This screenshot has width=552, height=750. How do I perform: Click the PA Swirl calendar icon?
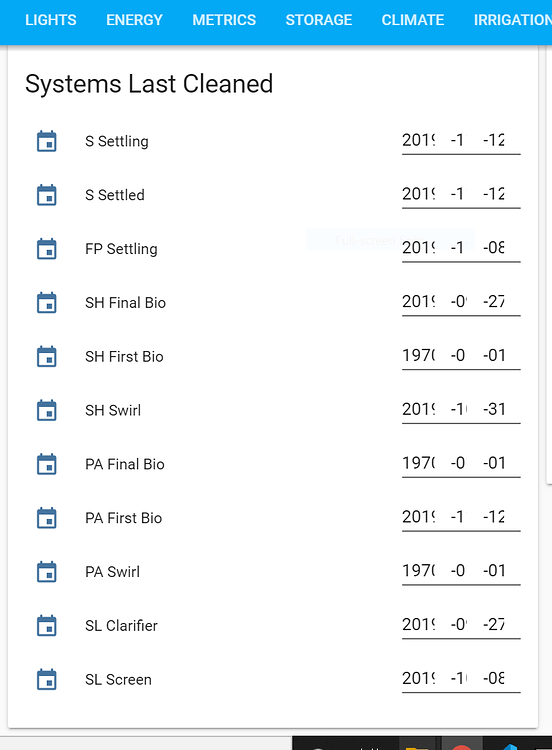[46, 572]
